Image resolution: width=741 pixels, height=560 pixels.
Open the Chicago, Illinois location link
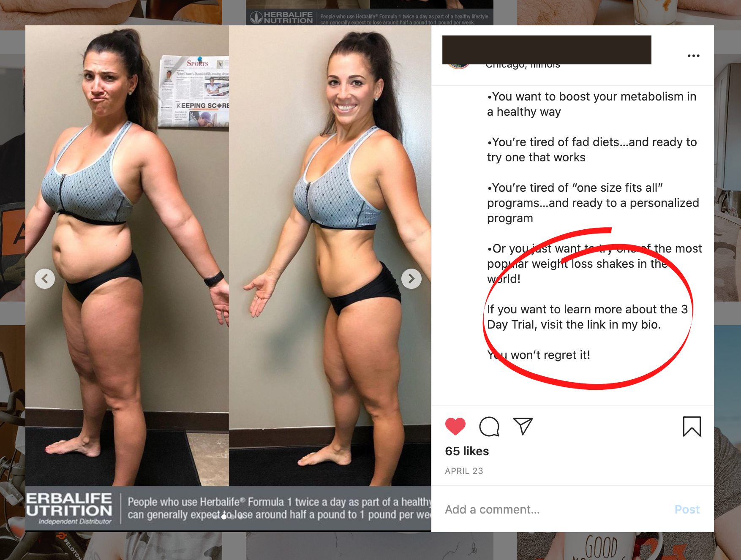(523, 66)
